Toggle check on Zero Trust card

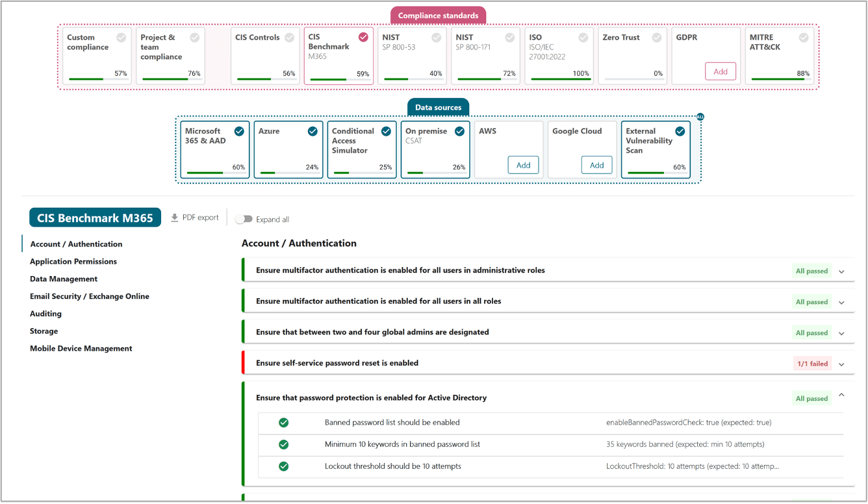(x=657, y=38)
